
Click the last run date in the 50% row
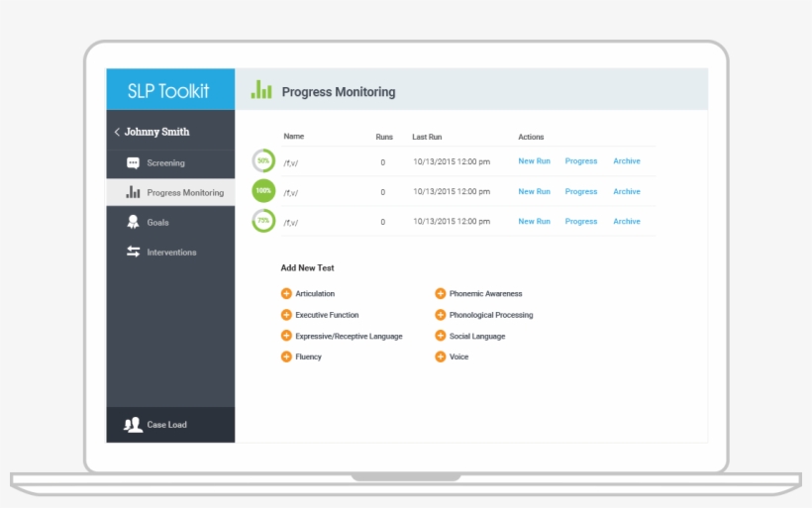(452, 161)
